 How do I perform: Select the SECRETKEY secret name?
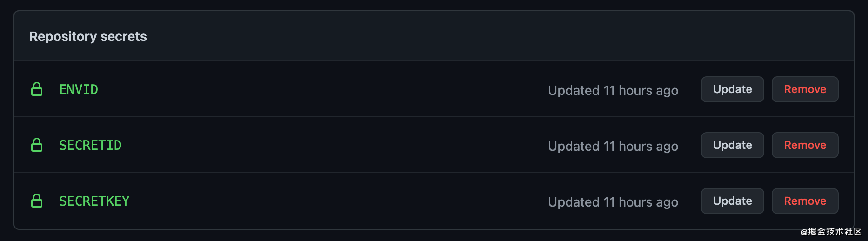tap(94, 201)
